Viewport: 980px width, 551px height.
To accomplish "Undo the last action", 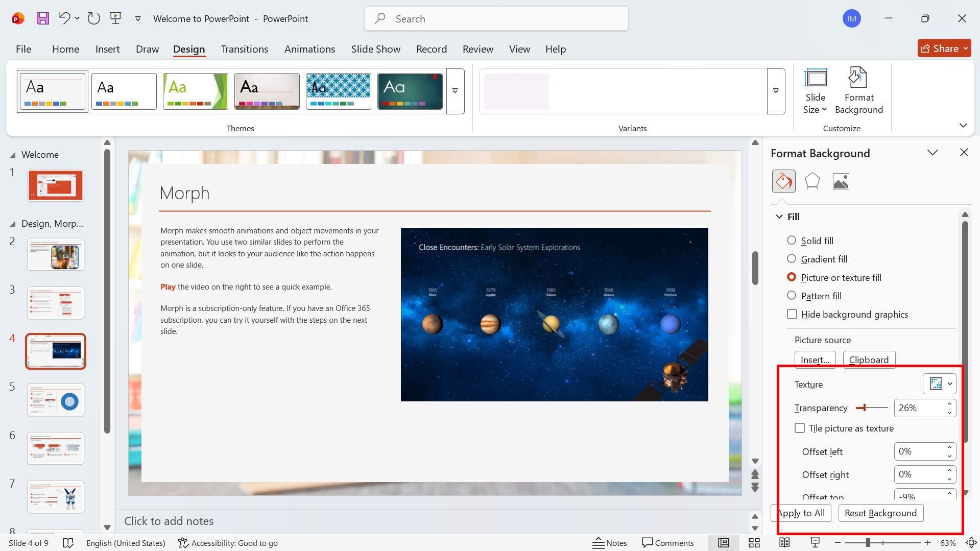I will tap(64, 19).
